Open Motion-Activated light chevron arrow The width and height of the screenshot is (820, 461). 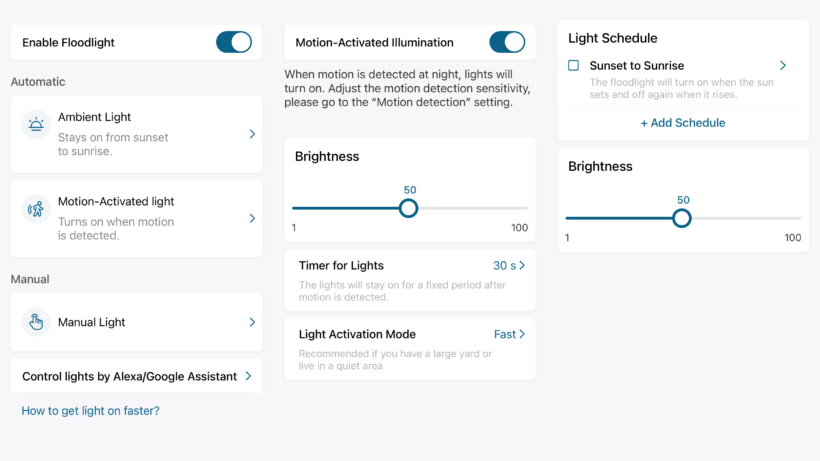[x=252, y=218]
